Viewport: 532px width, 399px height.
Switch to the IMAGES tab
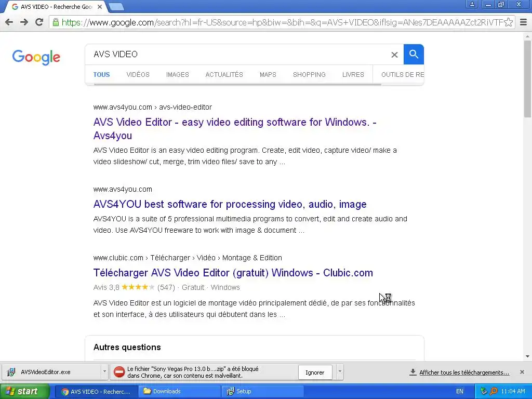178,75
